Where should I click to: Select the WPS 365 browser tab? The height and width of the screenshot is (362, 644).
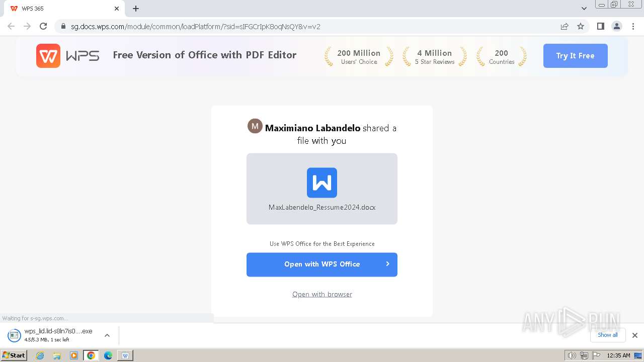[x=64, y=9]
